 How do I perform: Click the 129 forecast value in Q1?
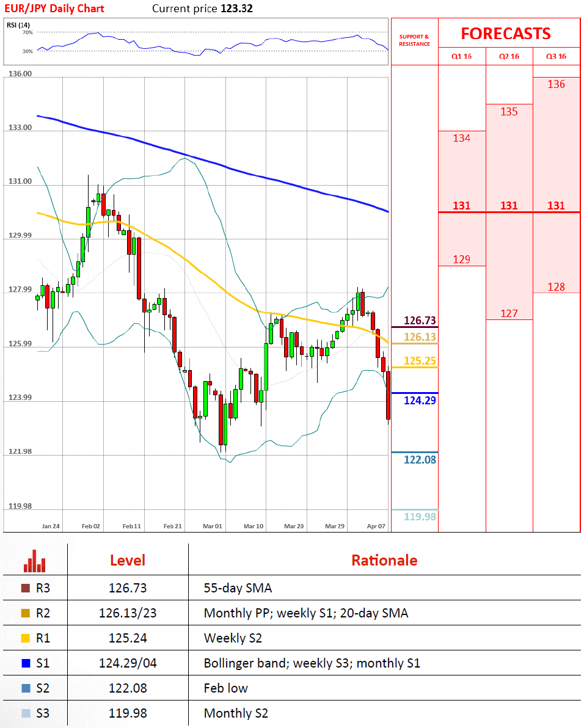pyautogui.click(x=461, y=259)
